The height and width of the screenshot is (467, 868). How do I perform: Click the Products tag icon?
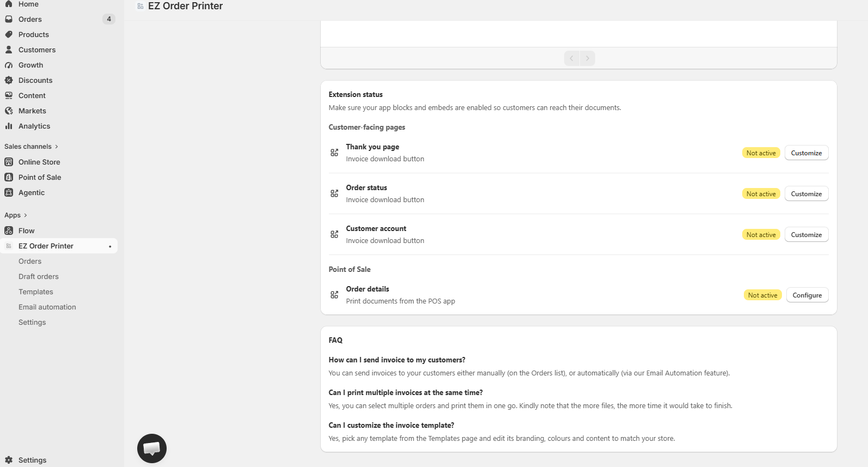coord(9,34)
